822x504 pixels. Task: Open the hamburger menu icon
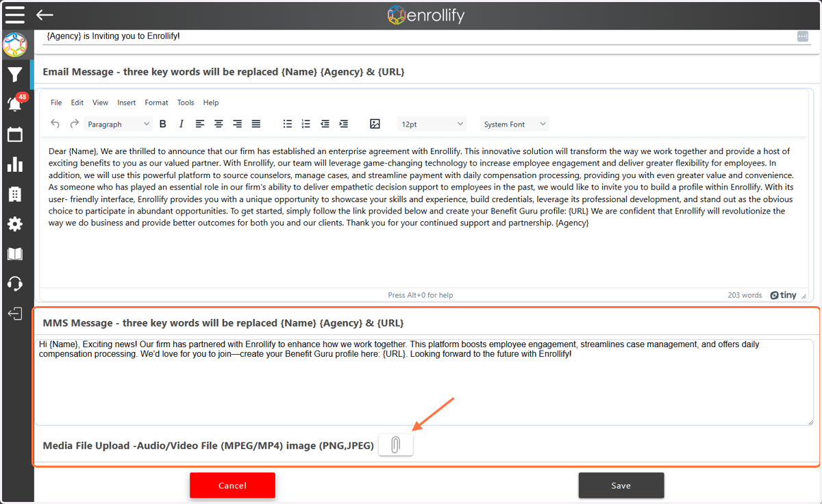(x=15, y=14)
